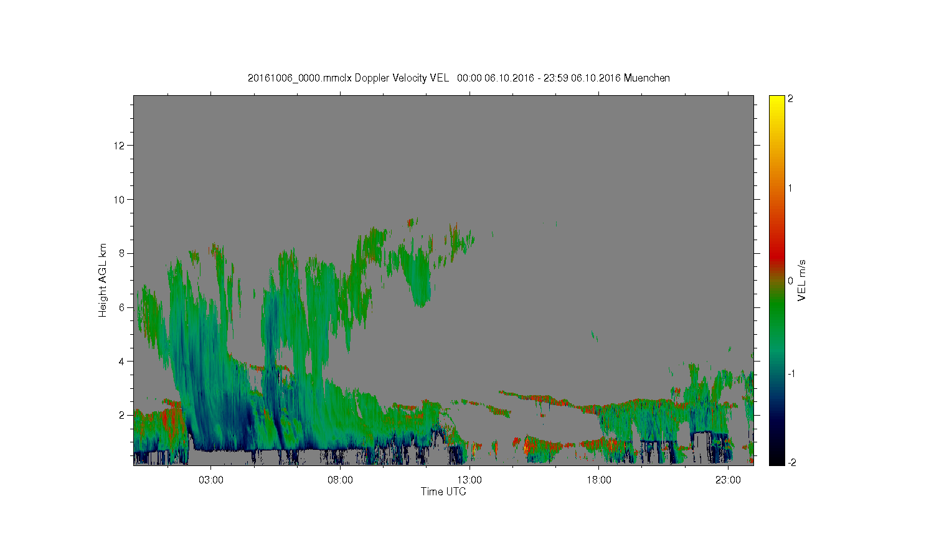
Task: Click the '13:00' time tick label
Action: [469, 480]
